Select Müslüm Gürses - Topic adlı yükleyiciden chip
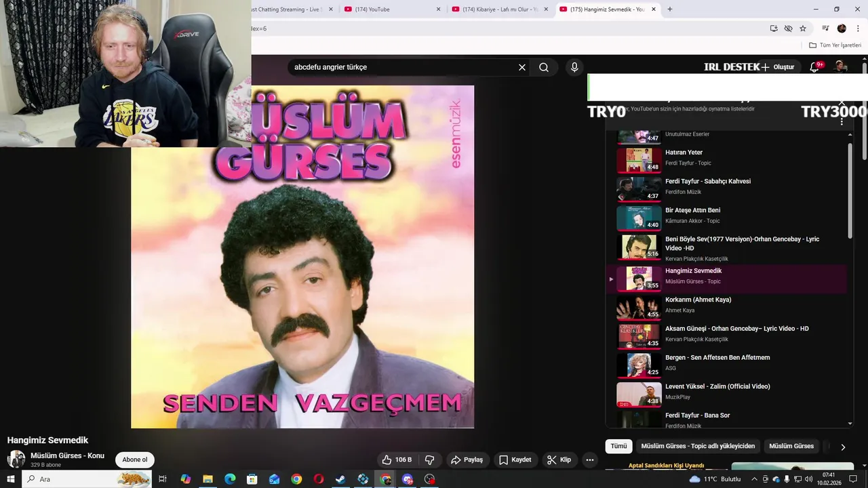Screen dimensions: 868x488 tap(698, 446)
